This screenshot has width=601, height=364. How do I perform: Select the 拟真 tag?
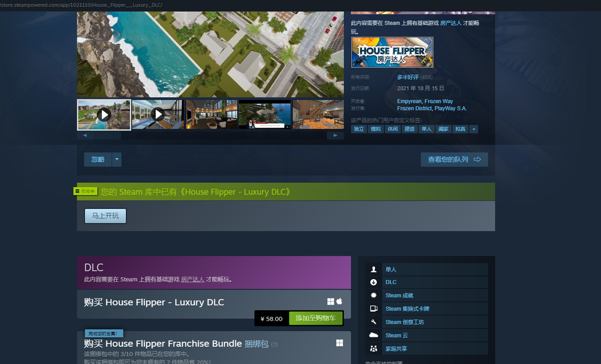(x=460, y=129)
